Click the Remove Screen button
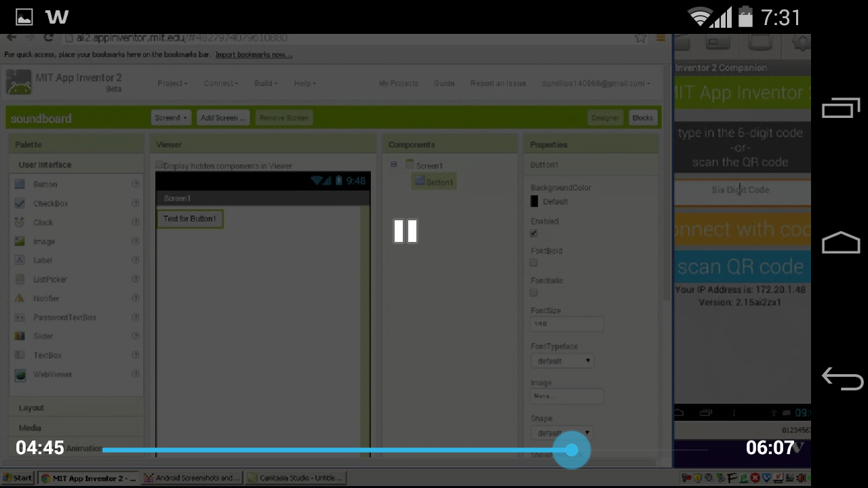The width and height of the screenshot is (868, 488). pos(283,118)
